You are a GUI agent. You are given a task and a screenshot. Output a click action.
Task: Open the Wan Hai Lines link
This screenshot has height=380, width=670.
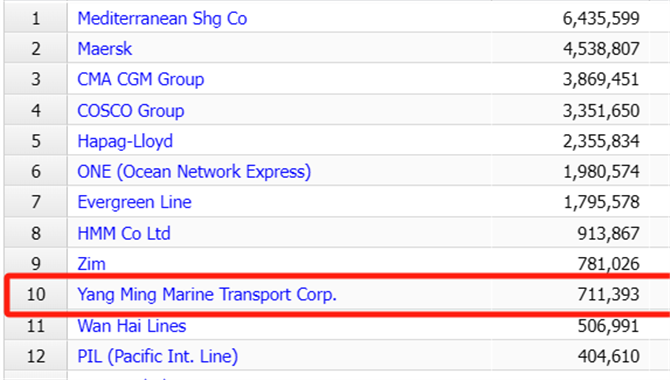(x=132, y=326)
